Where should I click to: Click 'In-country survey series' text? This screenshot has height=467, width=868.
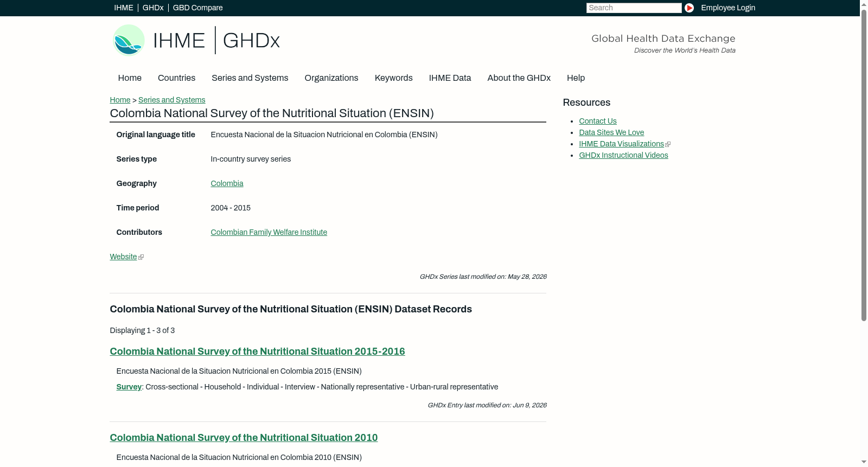(251, 159)
